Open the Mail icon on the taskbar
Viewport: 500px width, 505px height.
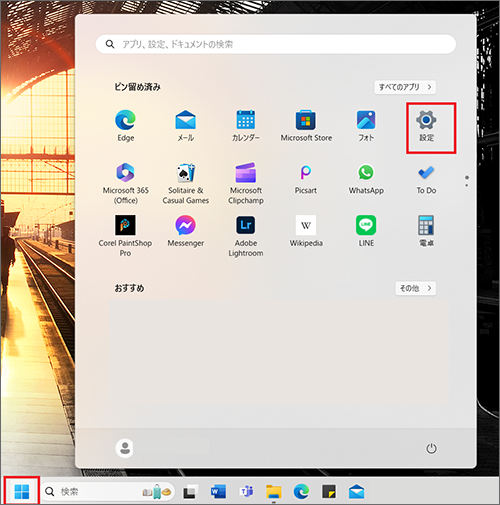[356, 492]
